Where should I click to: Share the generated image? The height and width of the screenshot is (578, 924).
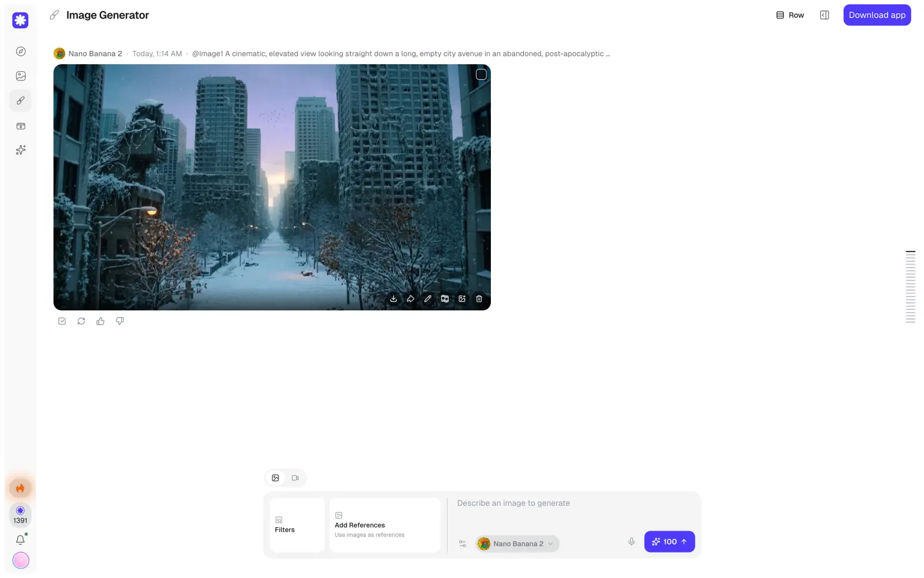point(411,299)
